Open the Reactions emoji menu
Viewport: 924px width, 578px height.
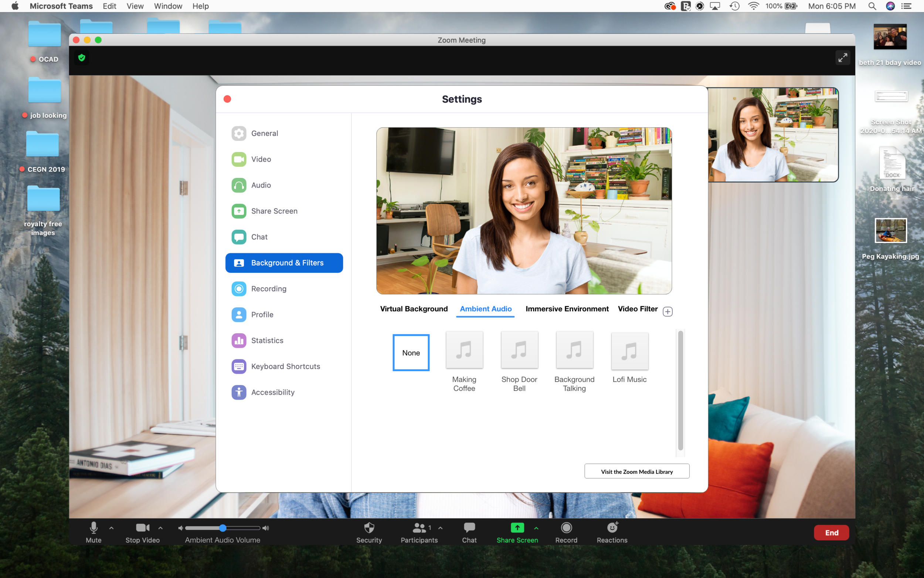tap(612, 532)
